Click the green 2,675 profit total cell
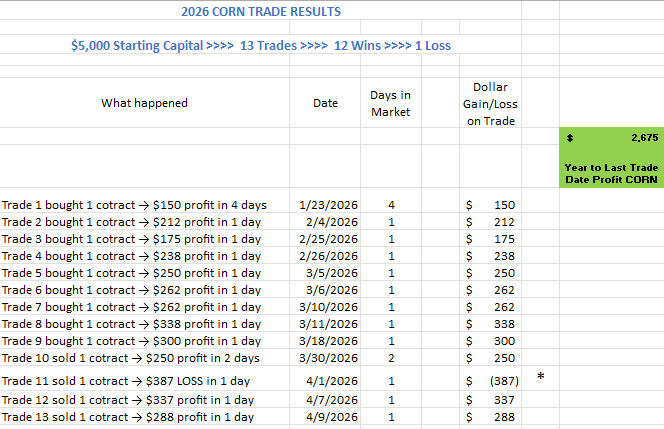This screenshot has height=429, width=664. tap(610, 137)
